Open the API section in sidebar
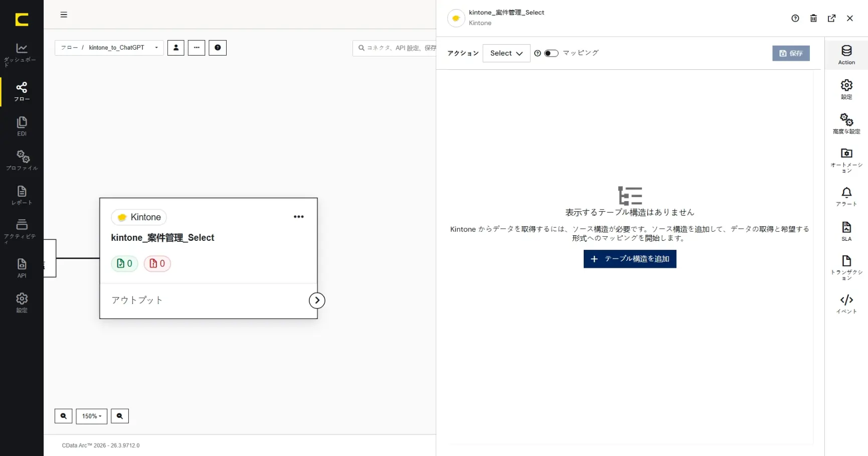Image resolution: width=868 pixels, height=456 pixels. (22, 268)
